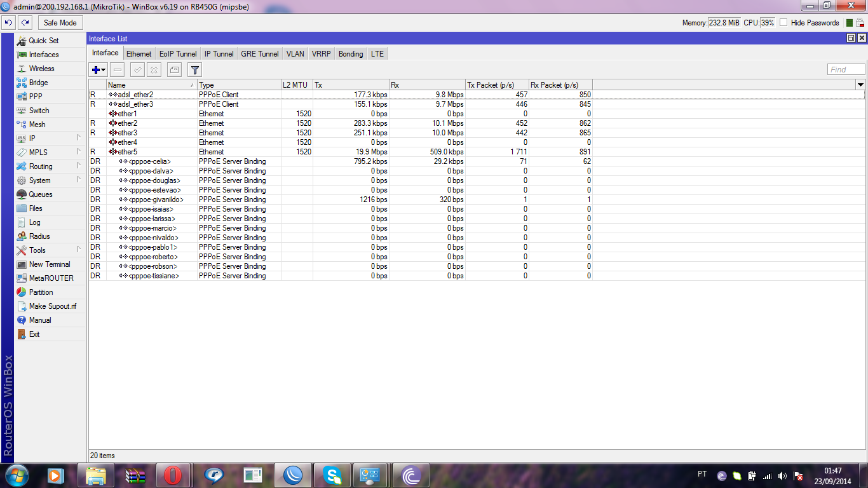Open the Manual
This screenshot has height=488, width=868.
click(x=40, y=320)
